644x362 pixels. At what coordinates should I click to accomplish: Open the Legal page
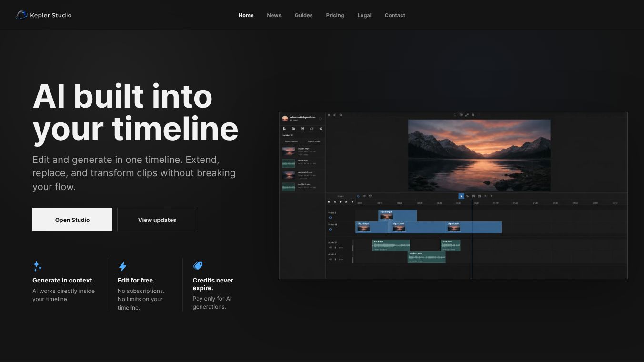(364, 15)
